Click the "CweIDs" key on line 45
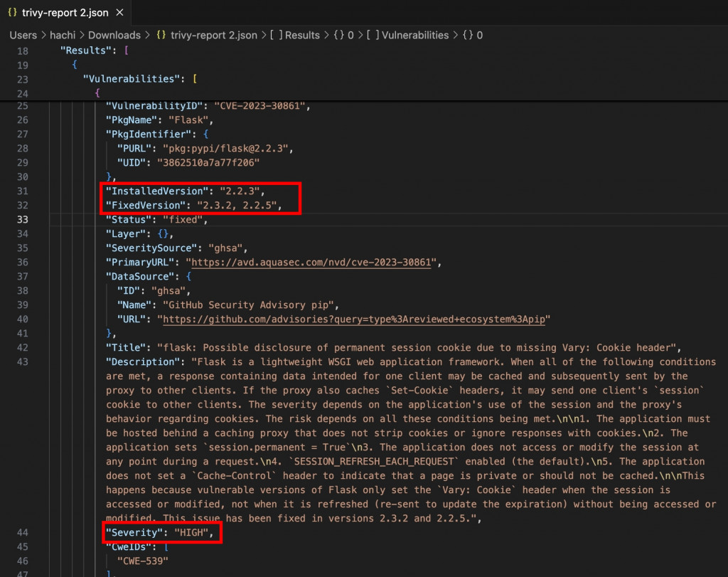The height and width of the screenshot is (577, 728). click(x=129, y=547)
